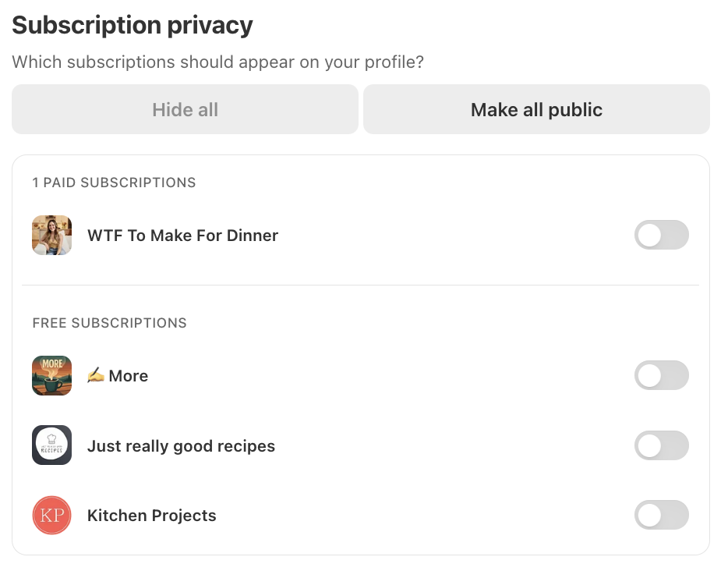The width and height of the screenshot is (728, 571).
Task: Turn on the Kitchen Projects toggle
Action: 661,516
